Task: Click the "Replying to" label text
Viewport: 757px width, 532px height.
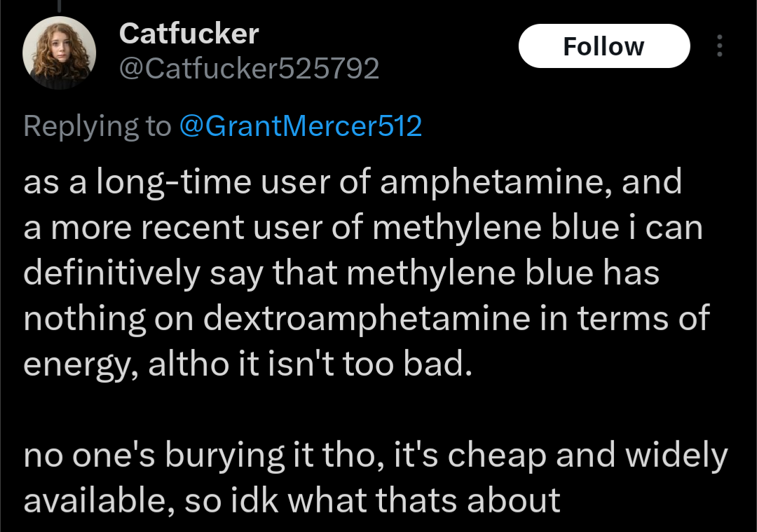Action: coord(97,126)
